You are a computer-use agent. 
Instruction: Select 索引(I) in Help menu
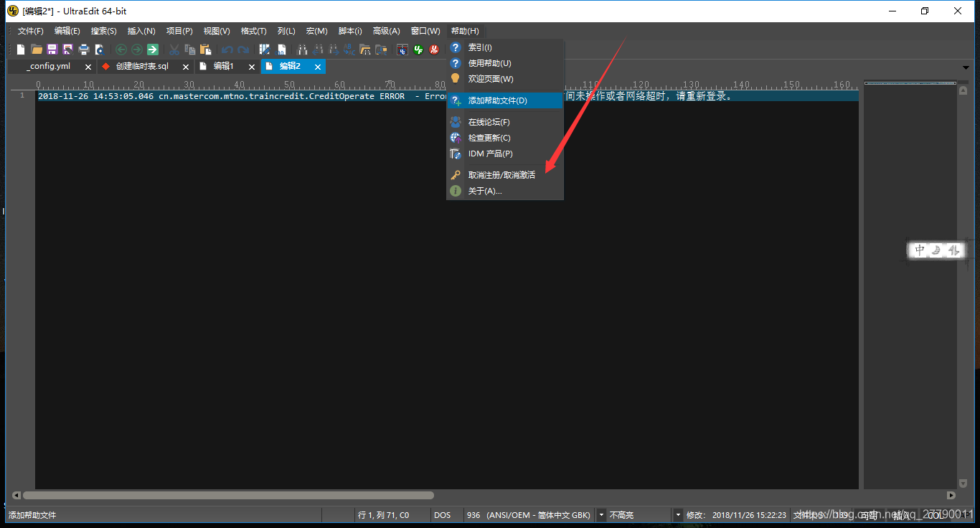[504, 47]
